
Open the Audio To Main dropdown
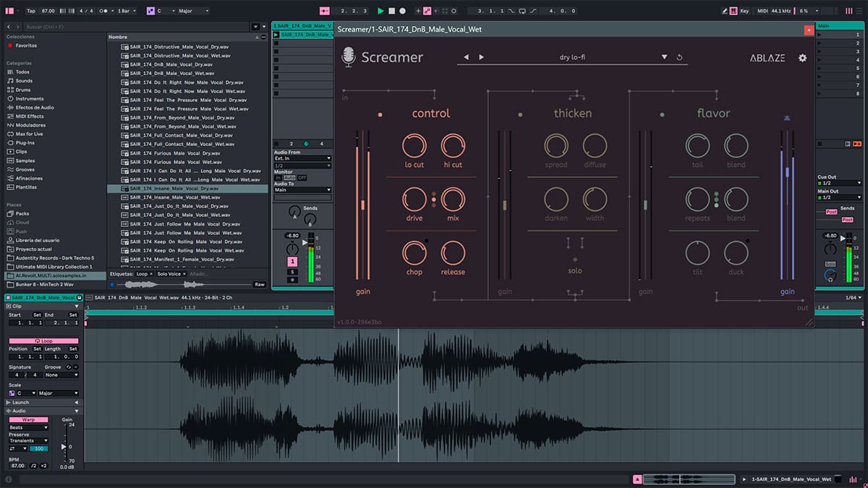coord(302,190)
